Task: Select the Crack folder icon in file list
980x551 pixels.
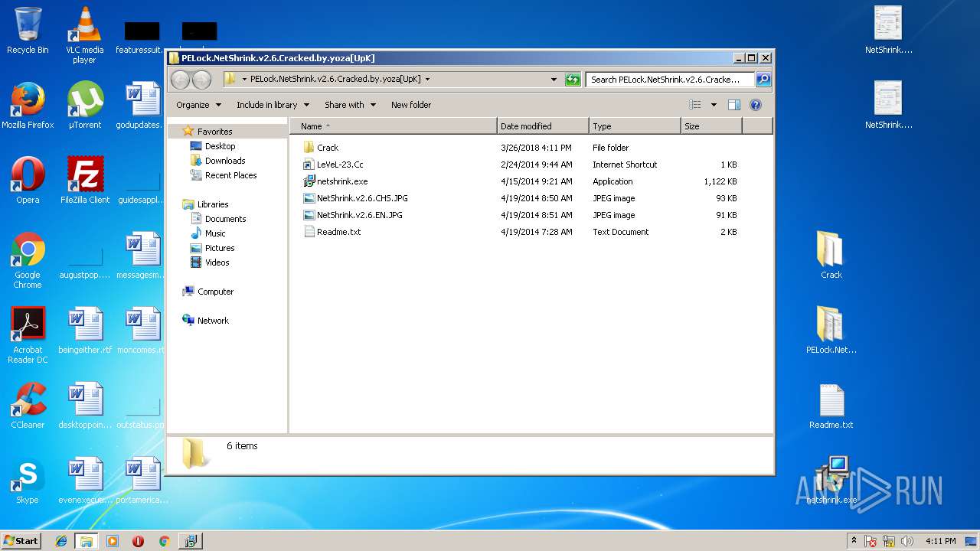Action: point(309,147)
